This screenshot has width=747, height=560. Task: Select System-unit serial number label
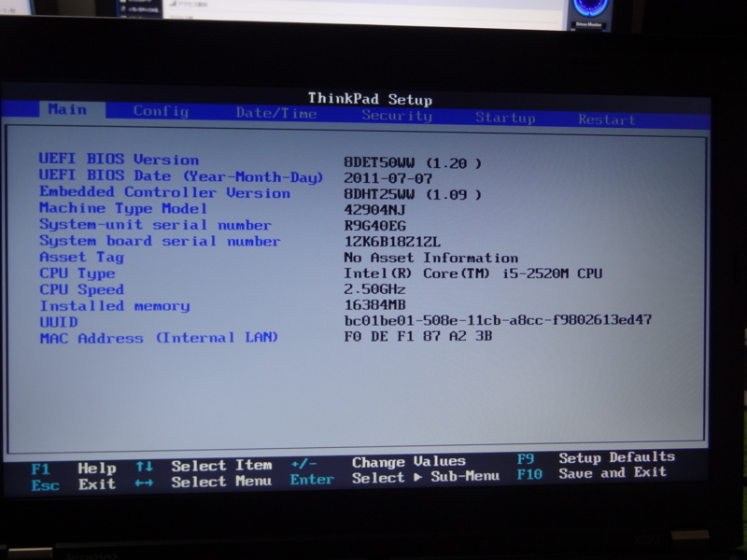click(x=155, y=224)
